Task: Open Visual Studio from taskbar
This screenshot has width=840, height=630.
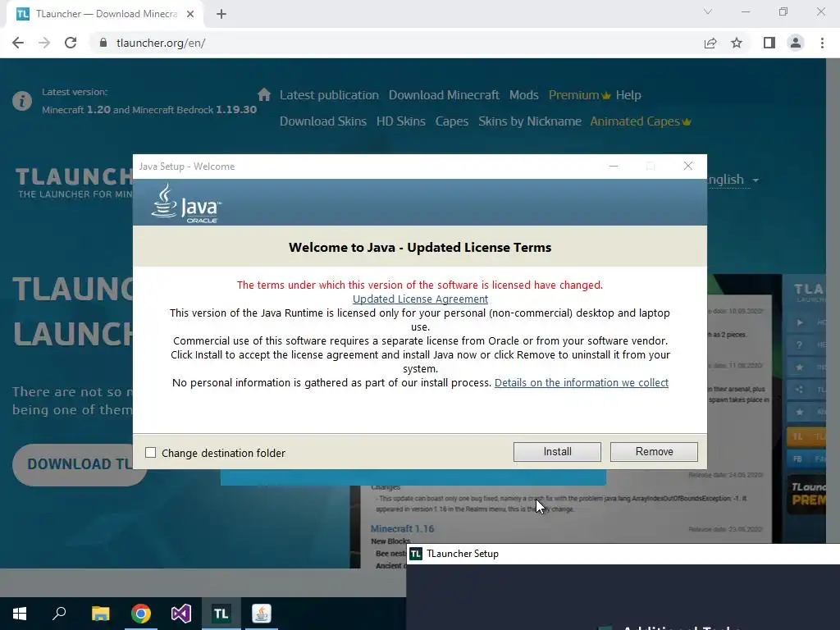Action: click(181, 614)
